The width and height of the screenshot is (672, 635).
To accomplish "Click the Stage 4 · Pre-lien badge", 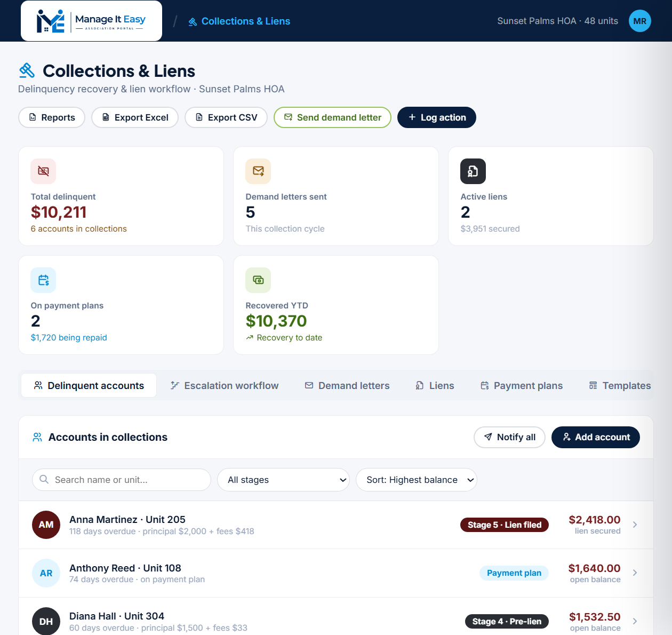I will [x=507, y=621].
